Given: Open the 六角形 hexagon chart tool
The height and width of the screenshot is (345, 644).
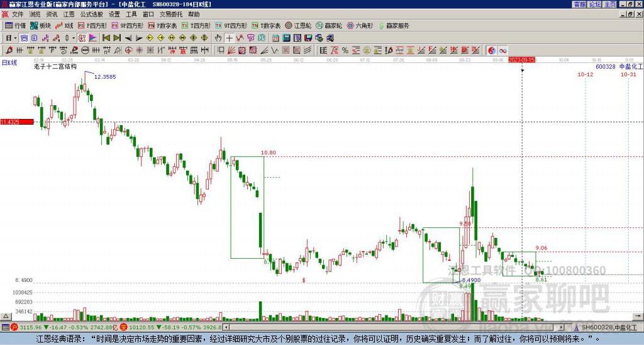Looking at the screenshot, I should point(360,26).
